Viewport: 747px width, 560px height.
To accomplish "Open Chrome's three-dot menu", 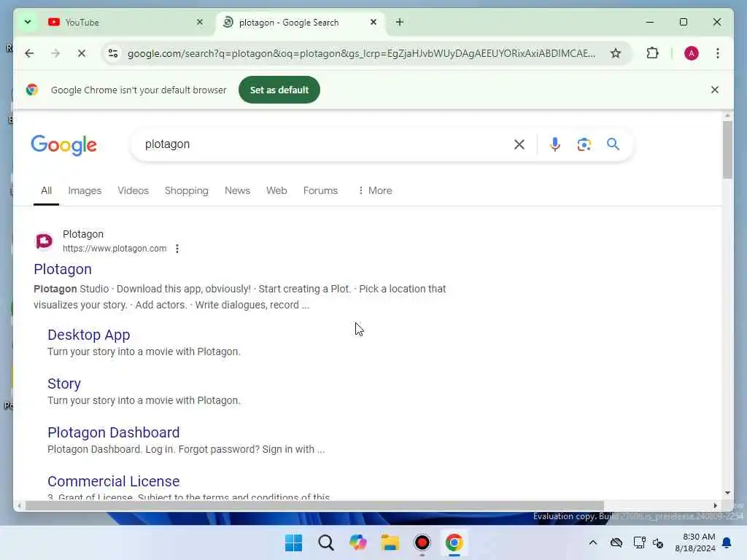I will [718, 53].
